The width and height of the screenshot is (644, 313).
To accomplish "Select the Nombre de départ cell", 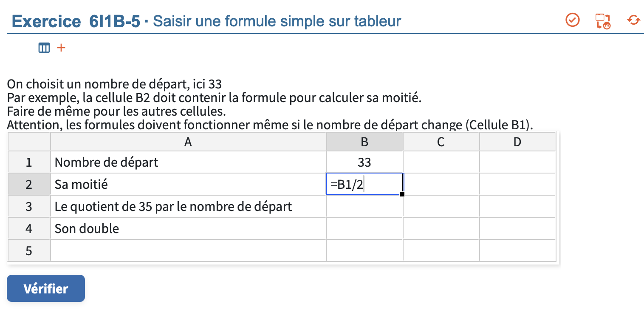I will click(x=188, y=162).
